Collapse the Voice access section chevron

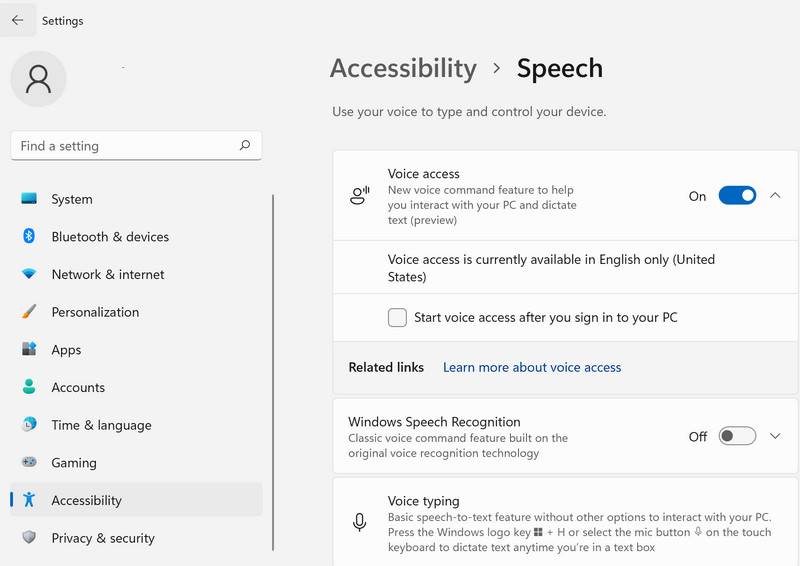click(775, 196)
